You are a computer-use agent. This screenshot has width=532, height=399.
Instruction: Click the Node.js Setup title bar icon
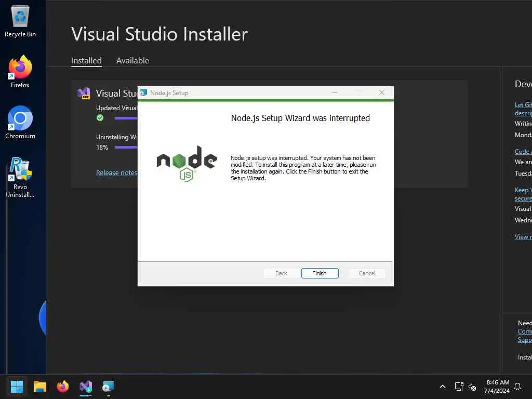point(143,92)
